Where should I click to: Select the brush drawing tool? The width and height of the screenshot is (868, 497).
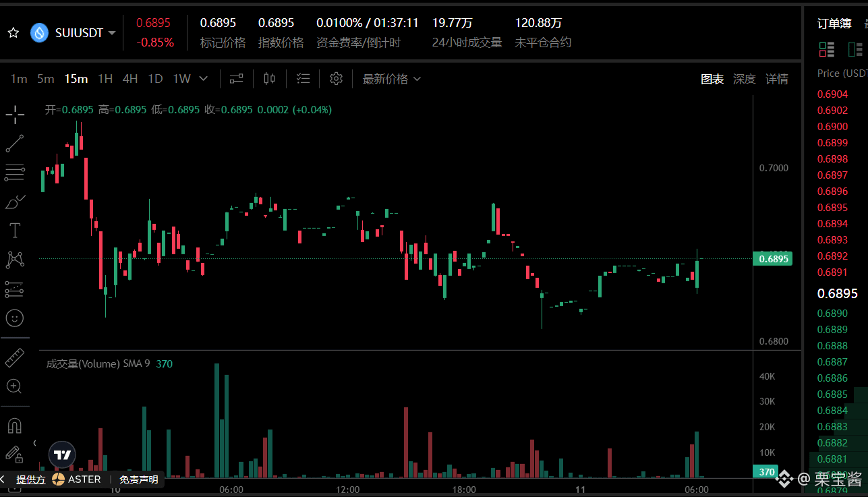point(15,202)
